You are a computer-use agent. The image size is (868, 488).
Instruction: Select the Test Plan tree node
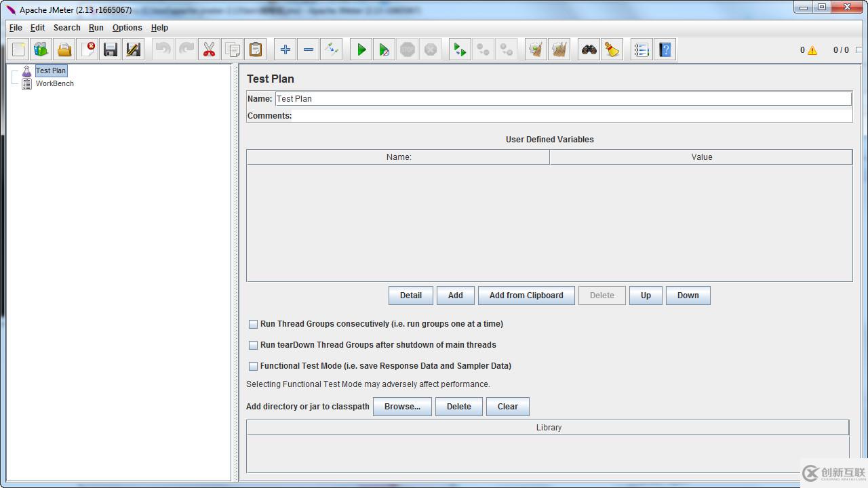point(51,70)
